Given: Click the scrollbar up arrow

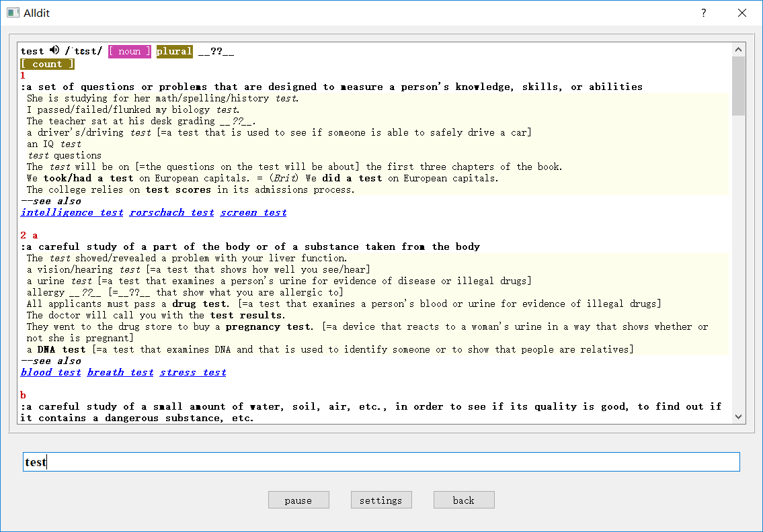Looking at the screenshot, I should click(739, 49).
